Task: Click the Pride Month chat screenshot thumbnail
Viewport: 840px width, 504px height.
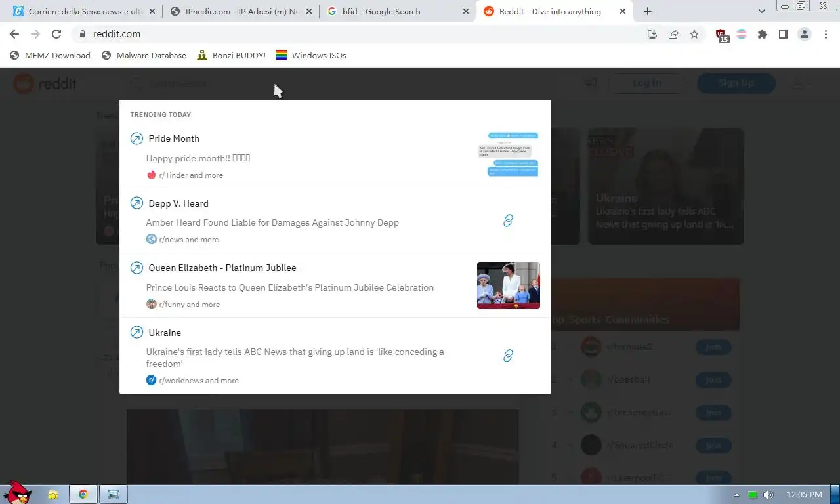Action: (x=508, y=154)
